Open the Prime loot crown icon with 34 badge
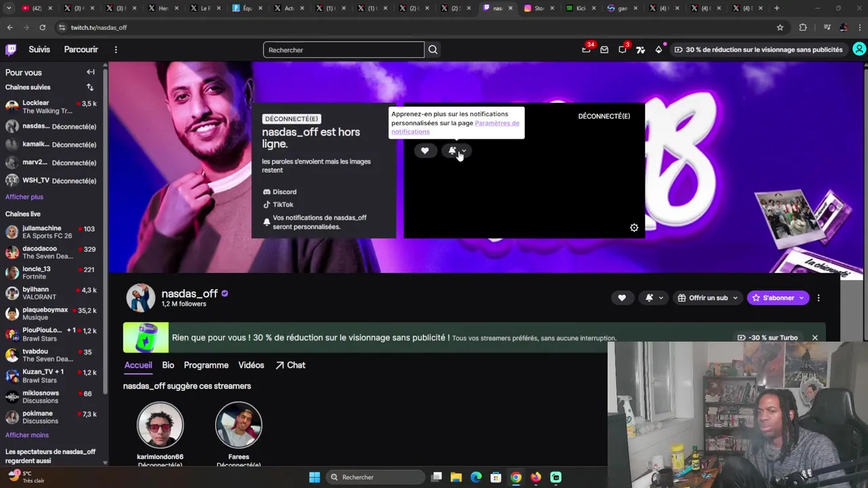Screen dimensions: 868x488 (587, 49)
